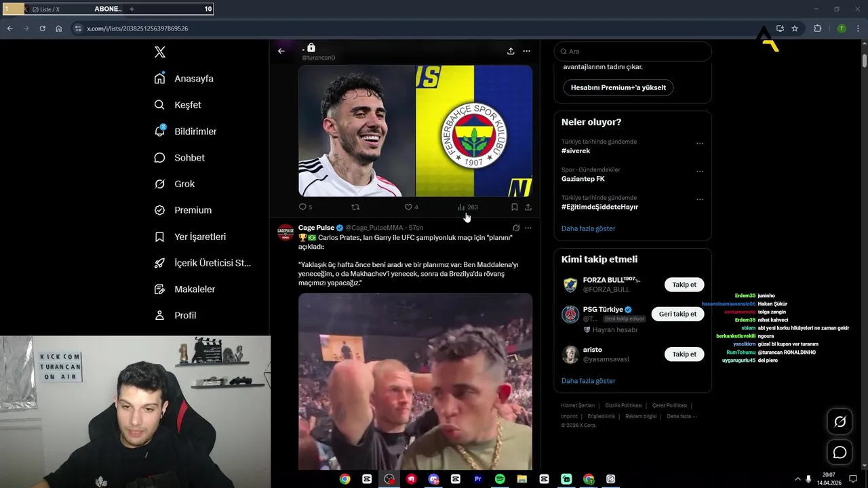Image resolution: width=868 pixels, height=488 pixels.
Task: Open options for #EğitimdeŞiddeteHayır trend
Action: 700,199
